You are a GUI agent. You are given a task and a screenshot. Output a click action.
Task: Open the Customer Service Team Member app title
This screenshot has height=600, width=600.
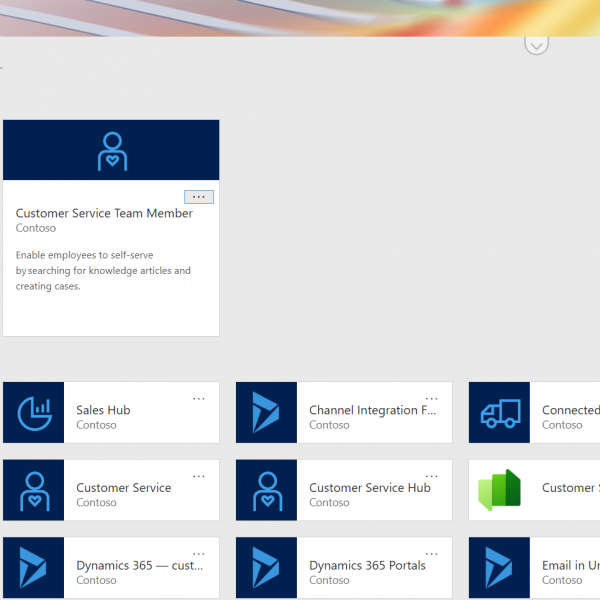(x=104, y=213)
